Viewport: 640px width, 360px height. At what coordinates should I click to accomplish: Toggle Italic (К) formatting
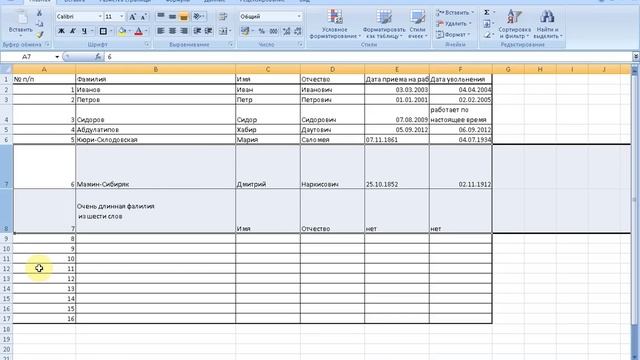tap(73, 31)
